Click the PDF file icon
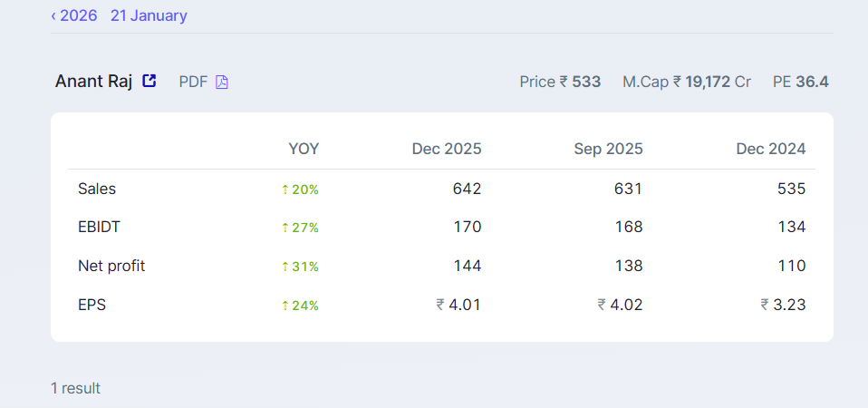 222,82
